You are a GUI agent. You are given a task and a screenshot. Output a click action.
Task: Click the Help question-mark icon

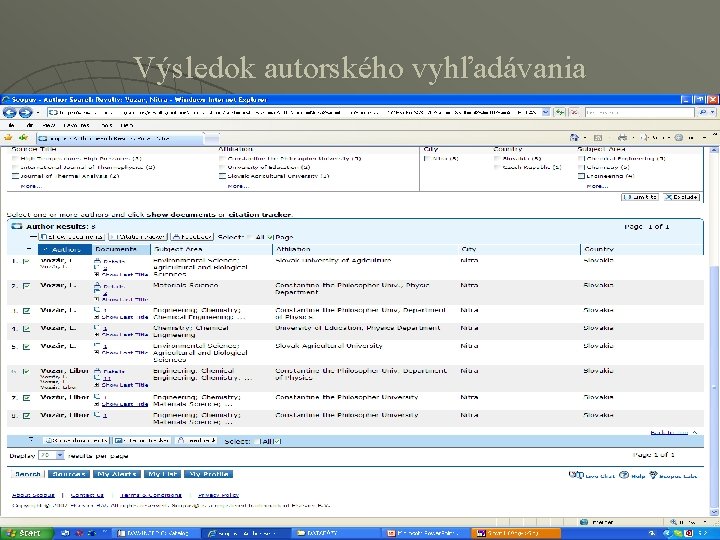(624, 475)
